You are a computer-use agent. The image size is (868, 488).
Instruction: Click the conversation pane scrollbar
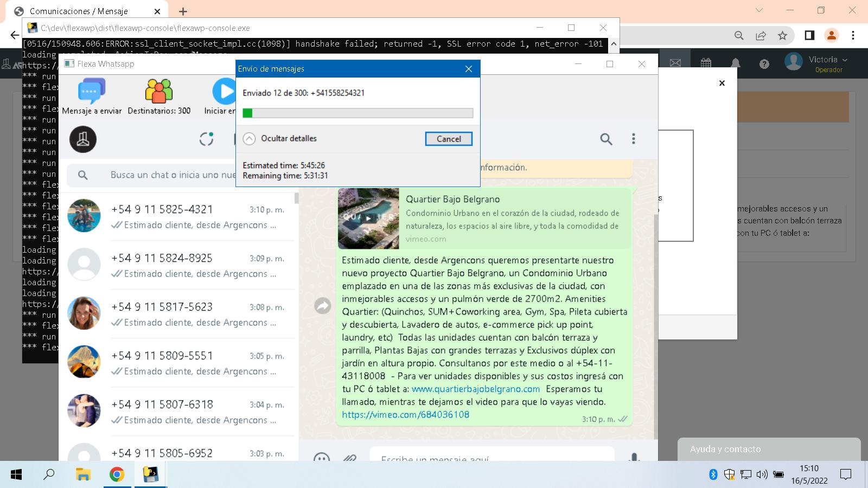click(x=655, y=325)
